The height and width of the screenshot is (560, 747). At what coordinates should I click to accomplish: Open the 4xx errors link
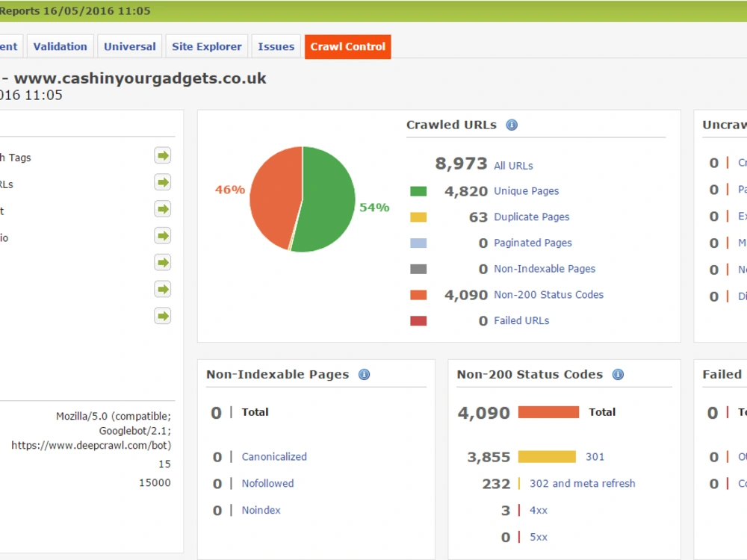539,511
